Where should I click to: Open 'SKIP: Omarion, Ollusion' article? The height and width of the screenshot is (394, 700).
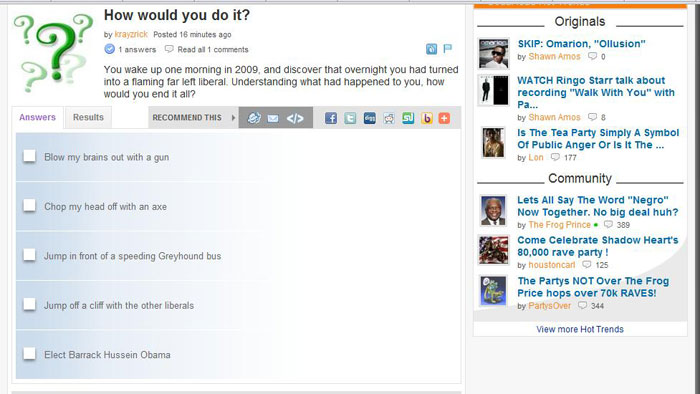click(581, 44)
